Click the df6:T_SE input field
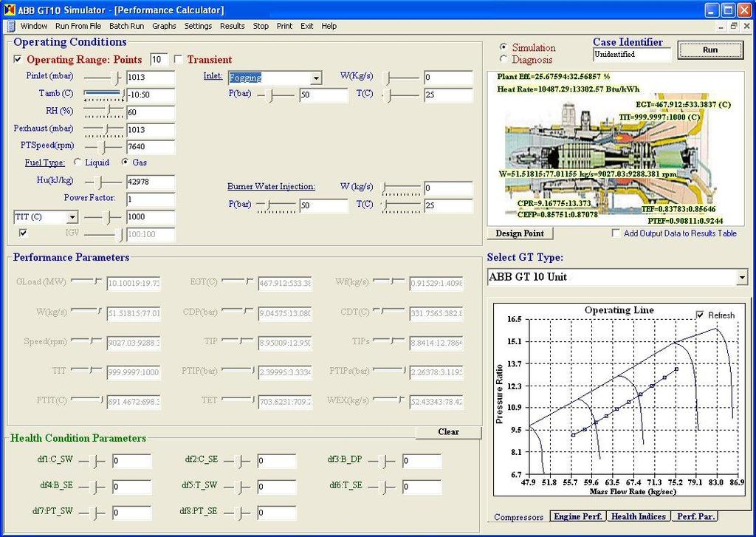 click(422, 487)
